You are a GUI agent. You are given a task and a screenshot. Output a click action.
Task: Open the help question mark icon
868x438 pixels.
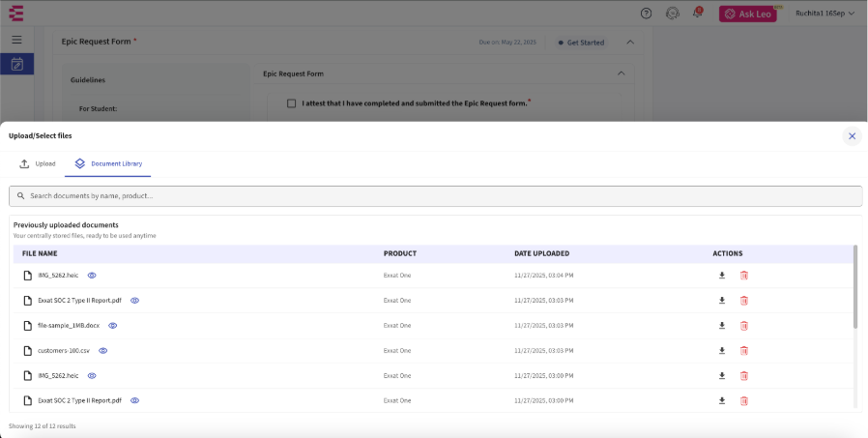pyautogui.click(x=646, y=14)
